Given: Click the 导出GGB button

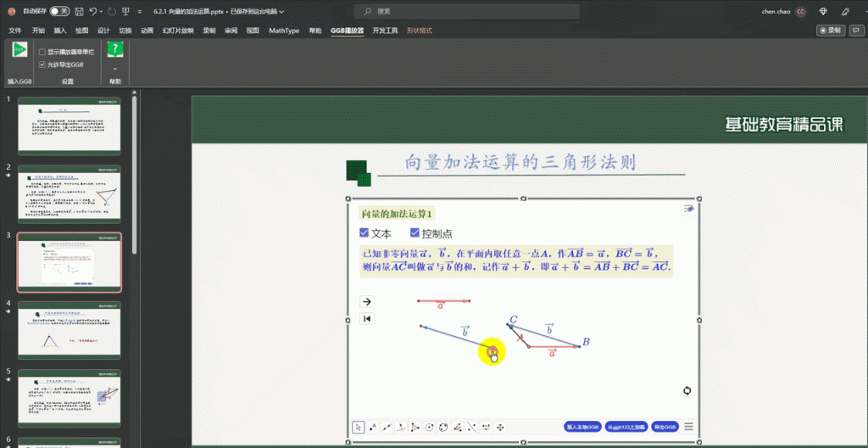Looking at the screenshot, I should pos(665,427).
